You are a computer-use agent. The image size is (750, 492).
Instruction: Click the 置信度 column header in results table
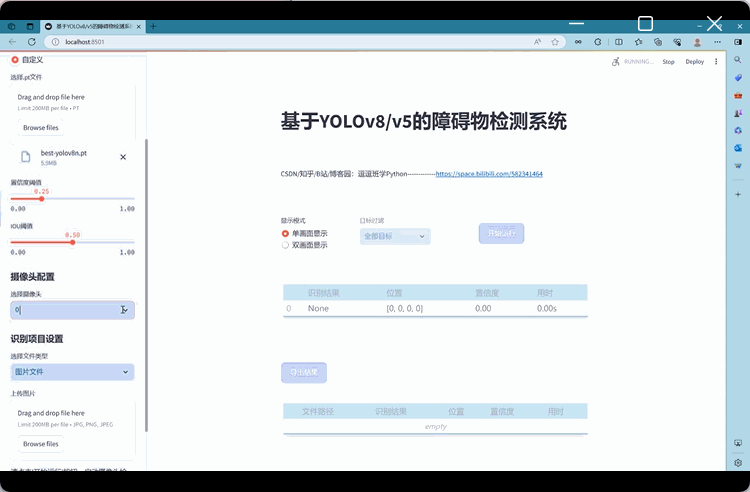pos(487,293)
